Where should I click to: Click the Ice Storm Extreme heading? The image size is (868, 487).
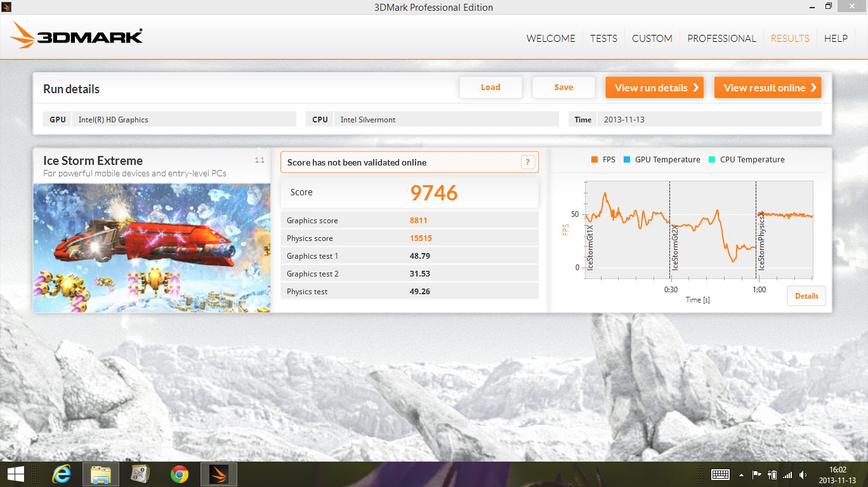coord(93,160)
